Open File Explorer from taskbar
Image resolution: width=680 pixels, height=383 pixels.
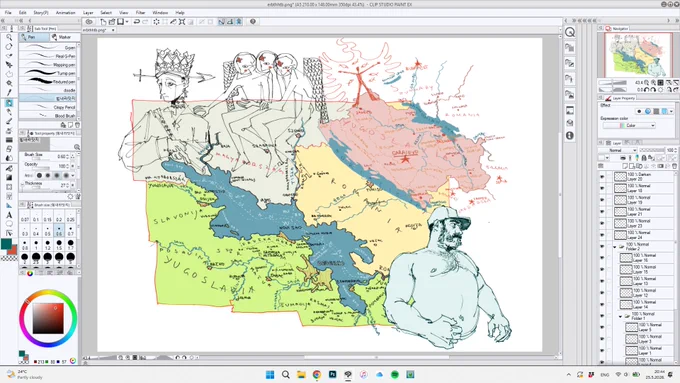(301, 374)
